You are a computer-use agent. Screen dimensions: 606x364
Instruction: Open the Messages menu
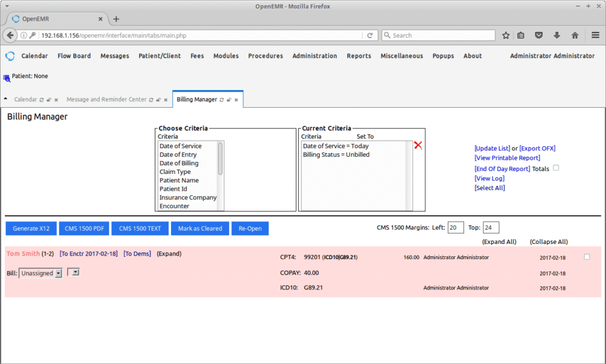coord(115,56)
